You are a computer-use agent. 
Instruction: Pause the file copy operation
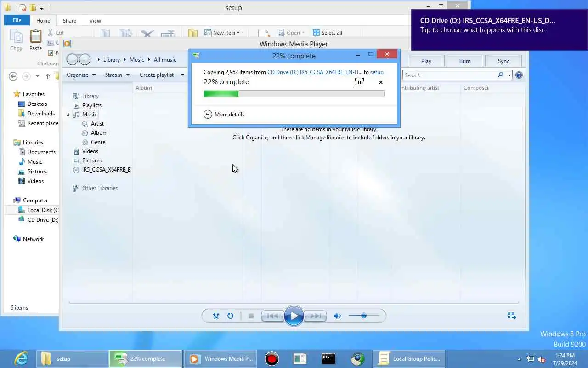pos(359,82)
